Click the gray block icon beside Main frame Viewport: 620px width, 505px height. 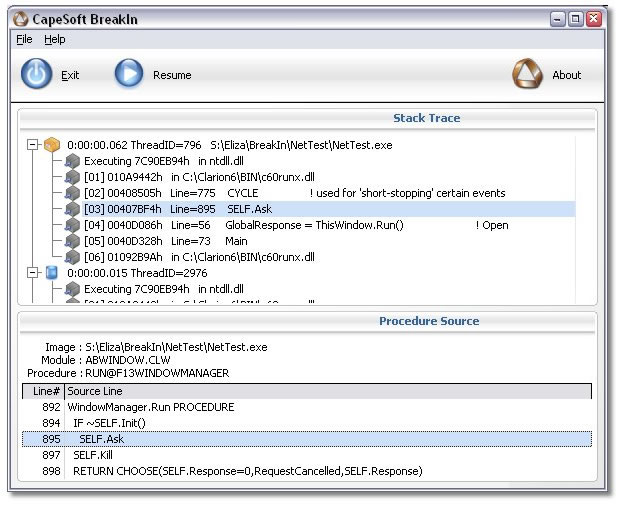point(72,241)
